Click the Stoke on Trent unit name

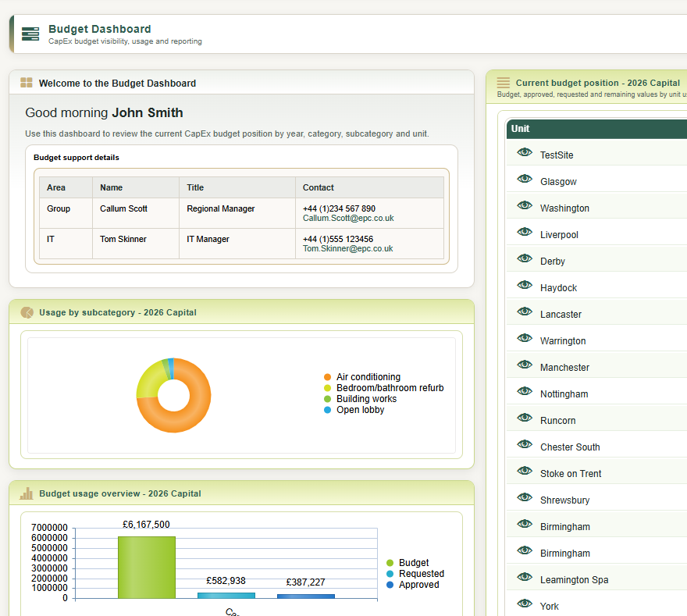click(571, 474)
